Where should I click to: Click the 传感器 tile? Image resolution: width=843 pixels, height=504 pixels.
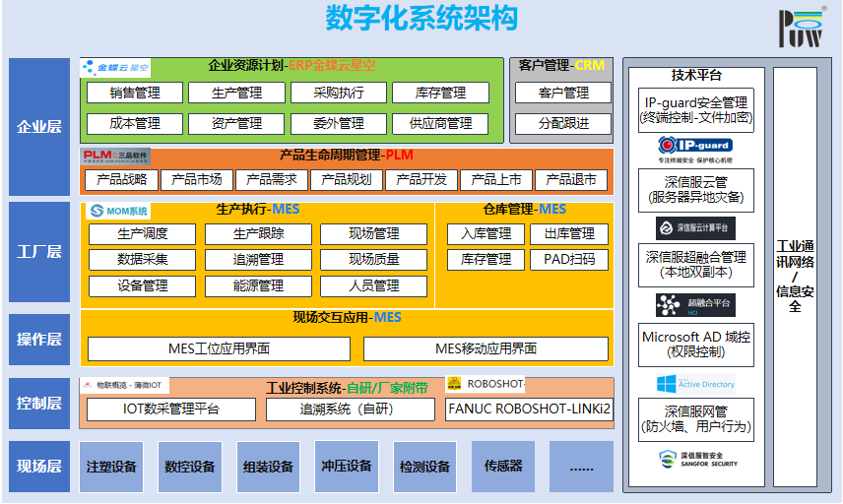point(503,467)
